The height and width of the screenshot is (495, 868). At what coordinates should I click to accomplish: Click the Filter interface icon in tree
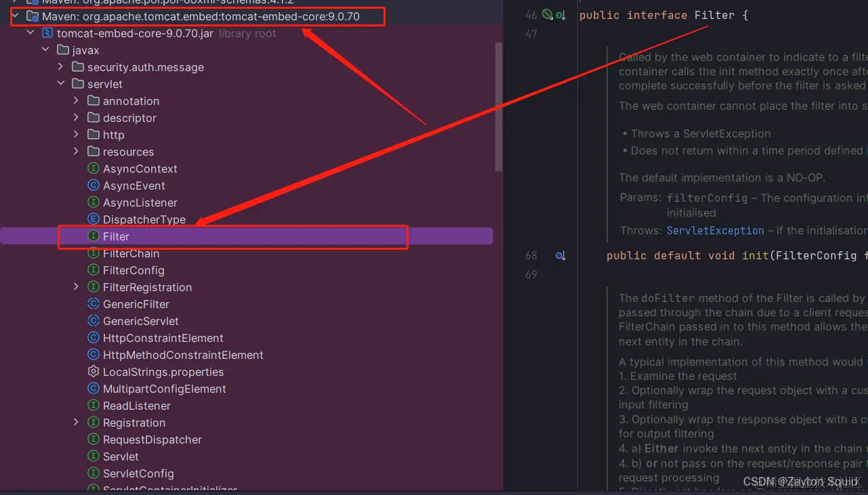click(94, 236)
